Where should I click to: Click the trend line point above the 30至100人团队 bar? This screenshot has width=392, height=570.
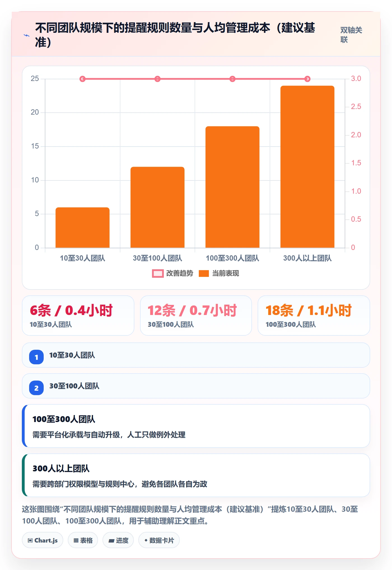click(157, 79)
